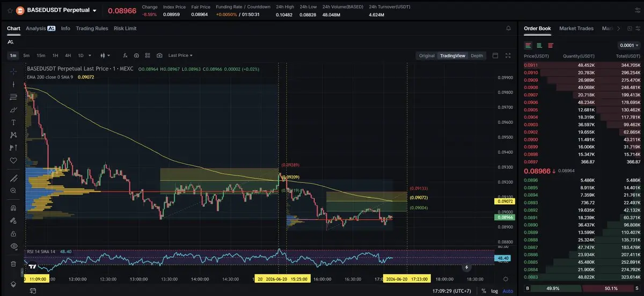The height and width of the screenshot is (296, 644).
Task: Open the Last Price dropdown
Action: 180,55
